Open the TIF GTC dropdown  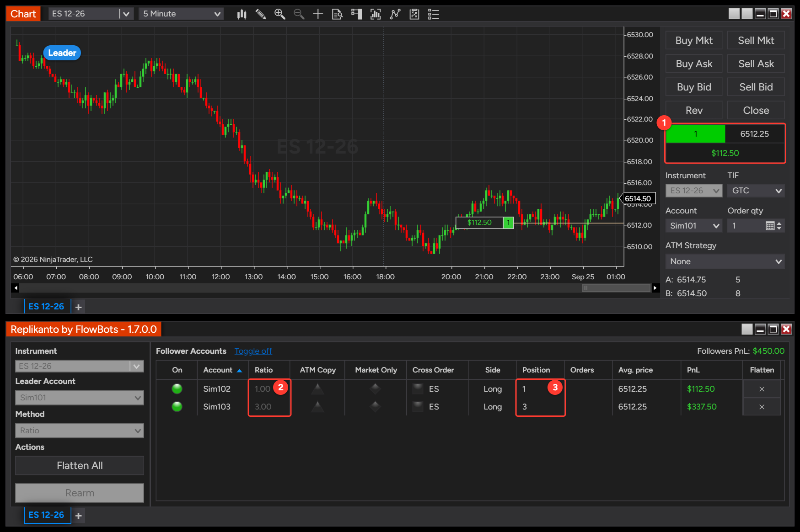[756, 191]
